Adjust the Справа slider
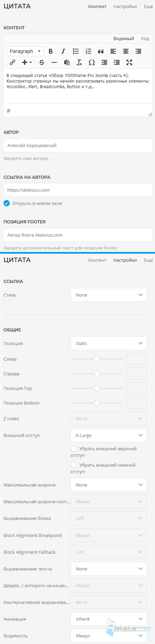 point(97,374)
